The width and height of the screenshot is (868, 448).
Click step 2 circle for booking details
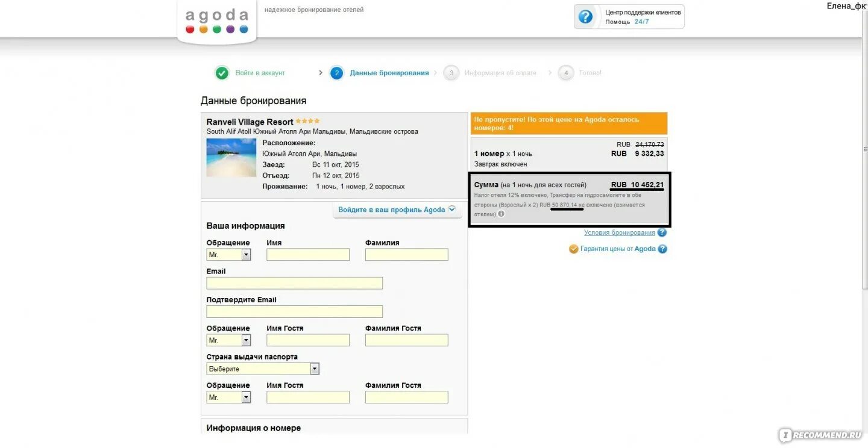336,73
